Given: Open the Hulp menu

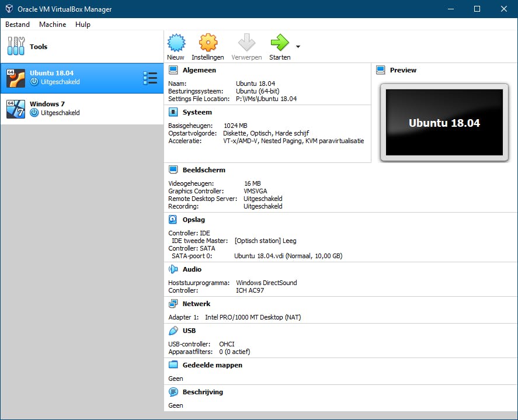Looking at the screenshot, I should tap(82, 25).
